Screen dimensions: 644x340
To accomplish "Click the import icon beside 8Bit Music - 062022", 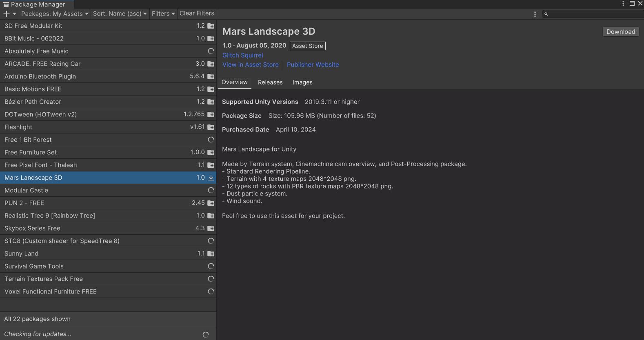I will (211, 39).
